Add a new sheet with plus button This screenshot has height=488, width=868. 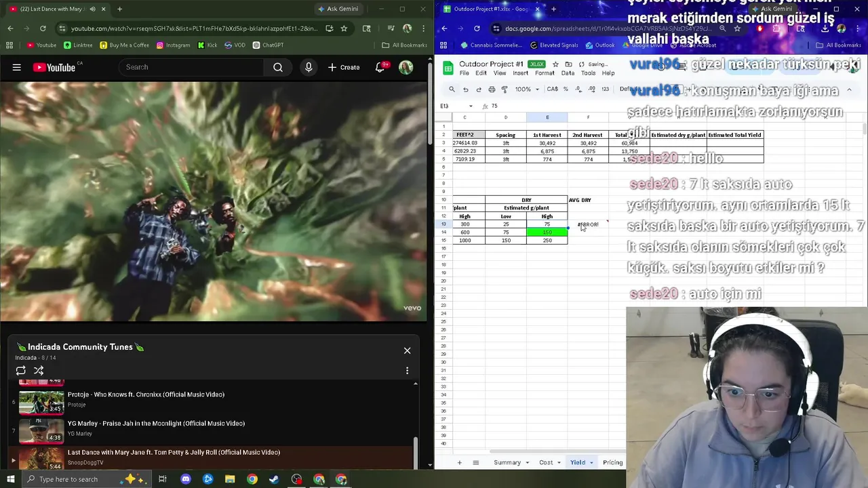point(459,462)
